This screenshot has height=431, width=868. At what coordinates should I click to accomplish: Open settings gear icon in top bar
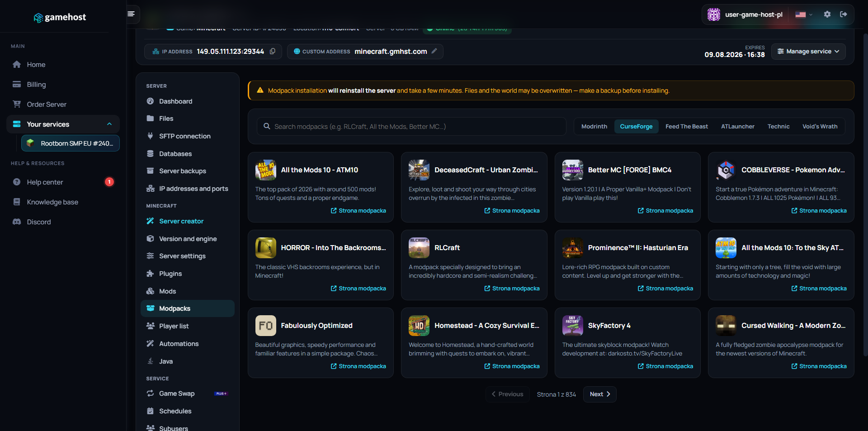(827, 14)
